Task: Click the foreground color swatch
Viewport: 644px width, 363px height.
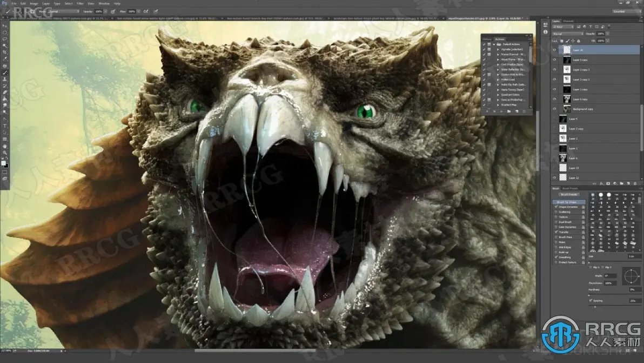Action: click(x=3, y=163)
